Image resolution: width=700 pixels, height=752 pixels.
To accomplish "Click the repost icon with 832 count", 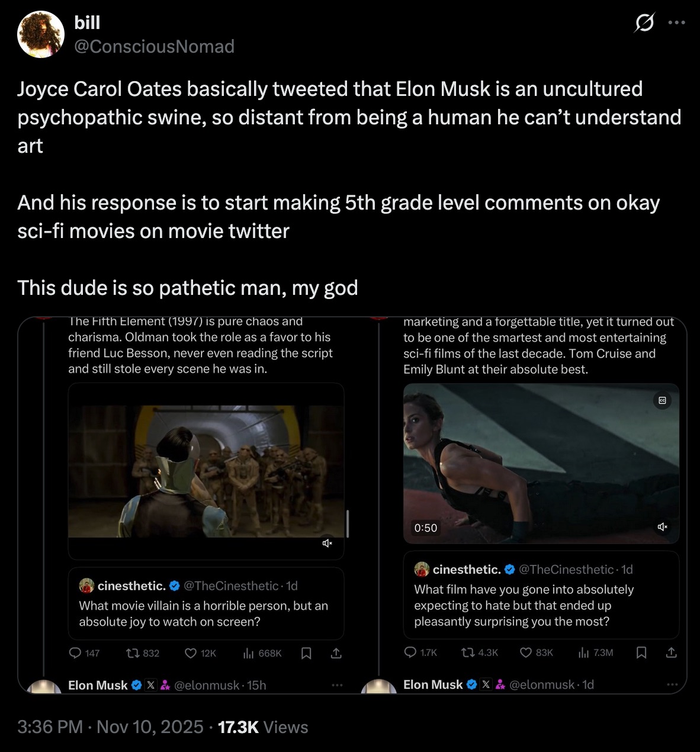I will (133, 653).
